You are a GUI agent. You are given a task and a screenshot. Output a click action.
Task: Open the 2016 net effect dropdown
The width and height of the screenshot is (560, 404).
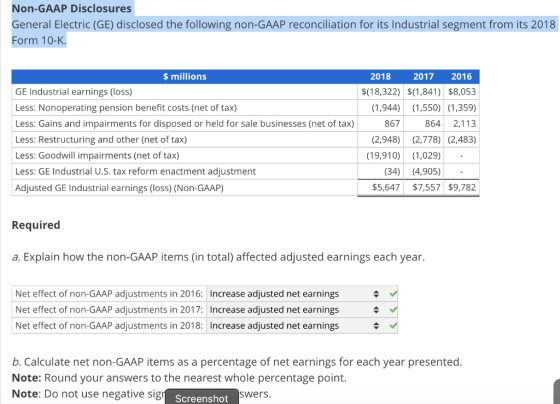coord(294,294)
